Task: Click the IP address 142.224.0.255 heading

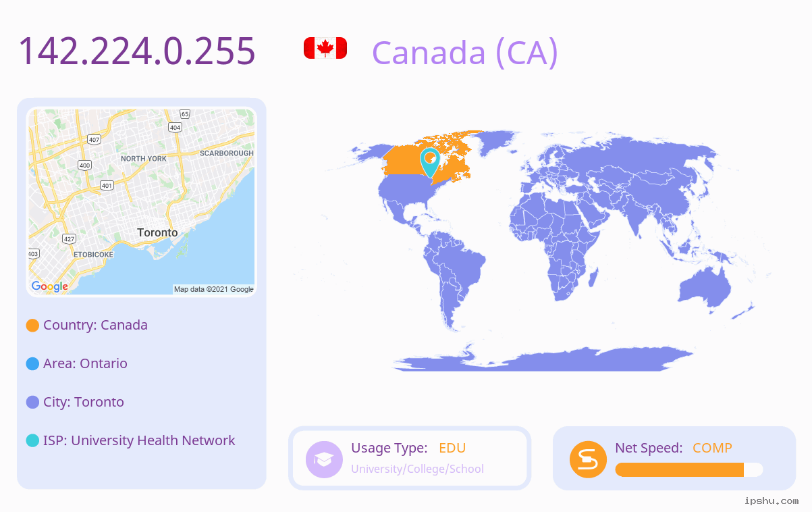Action: (x=137, y=51)
